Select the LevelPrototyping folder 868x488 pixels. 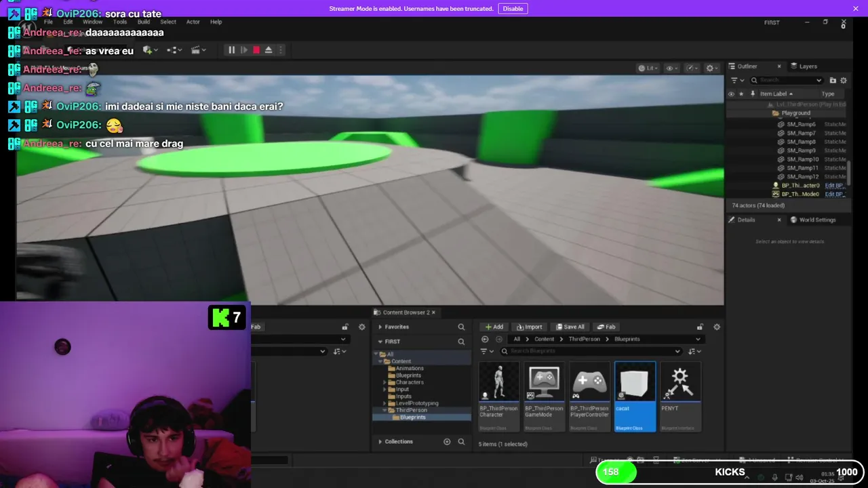tap(416, 403)
